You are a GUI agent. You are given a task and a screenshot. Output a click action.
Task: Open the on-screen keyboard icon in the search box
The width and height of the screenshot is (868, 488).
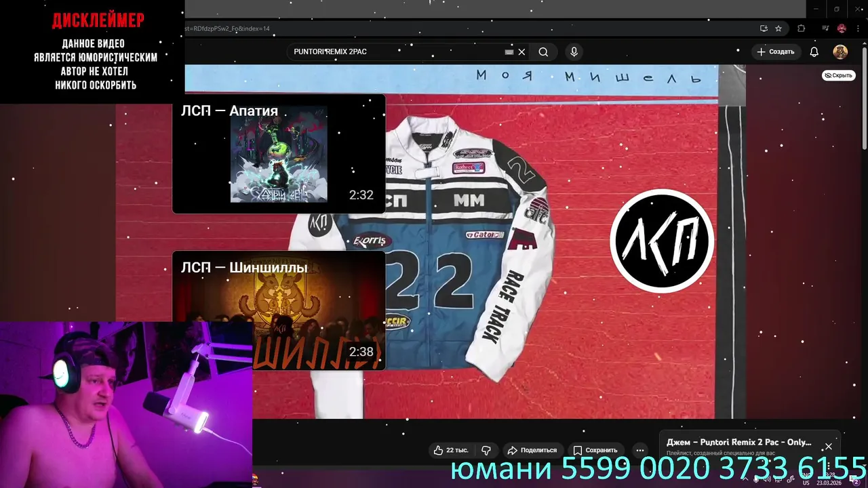[x=509, y=52]
